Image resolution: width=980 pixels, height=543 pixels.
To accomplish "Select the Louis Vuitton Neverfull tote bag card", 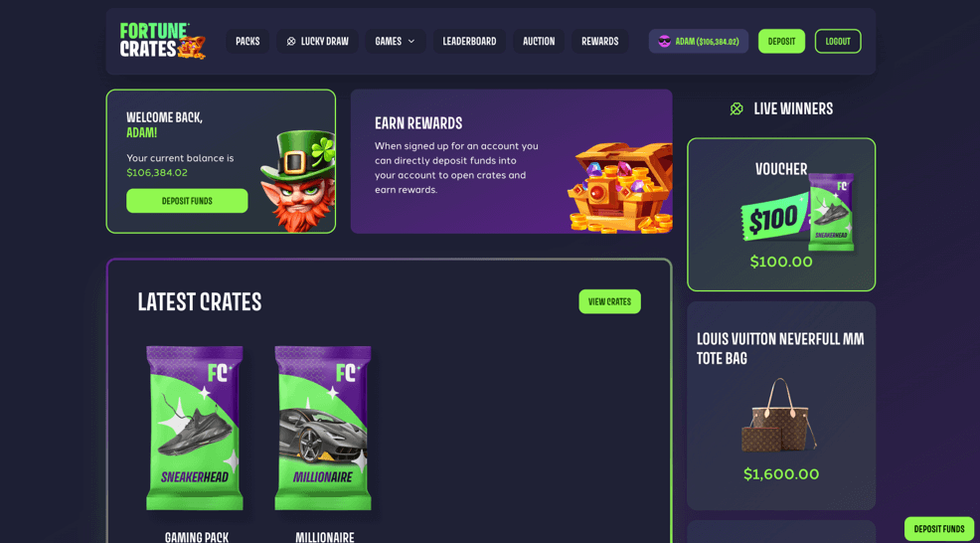I will 781,406.
